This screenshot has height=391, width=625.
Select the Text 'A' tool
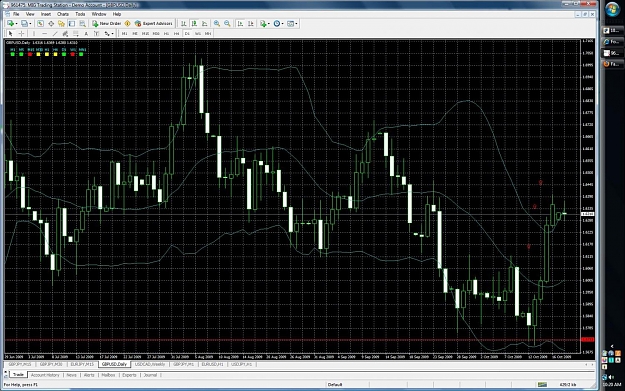86,33
